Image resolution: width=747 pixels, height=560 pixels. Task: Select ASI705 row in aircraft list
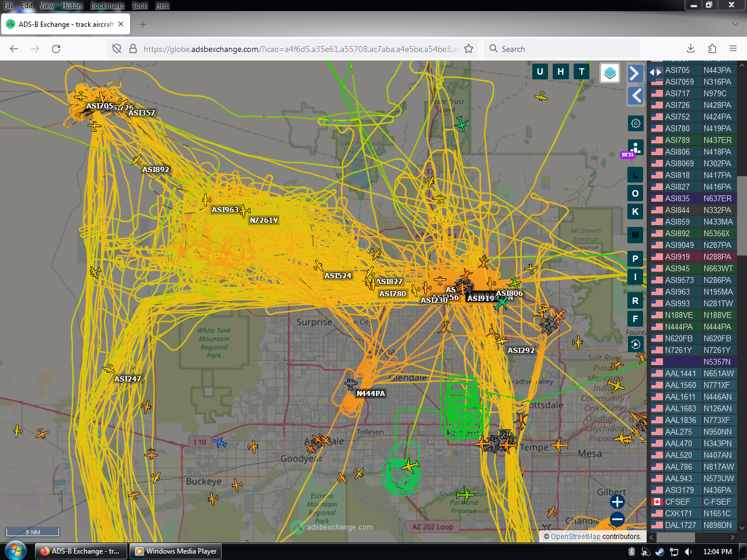click(693, 70)
